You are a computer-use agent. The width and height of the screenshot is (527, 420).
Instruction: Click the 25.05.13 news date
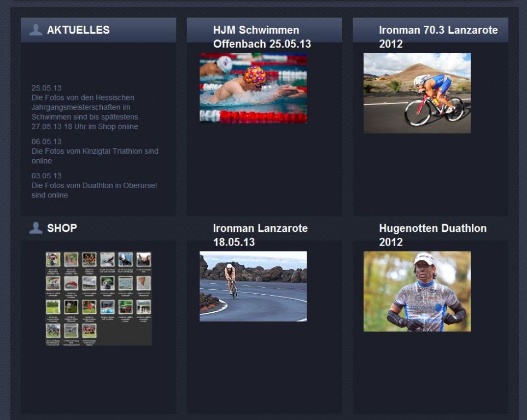tap(46, 87)
